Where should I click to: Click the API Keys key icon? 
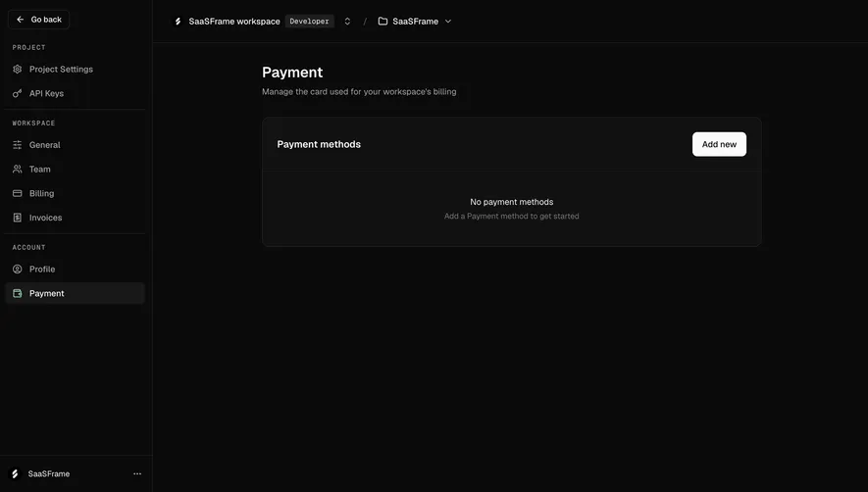click(17, 93)
